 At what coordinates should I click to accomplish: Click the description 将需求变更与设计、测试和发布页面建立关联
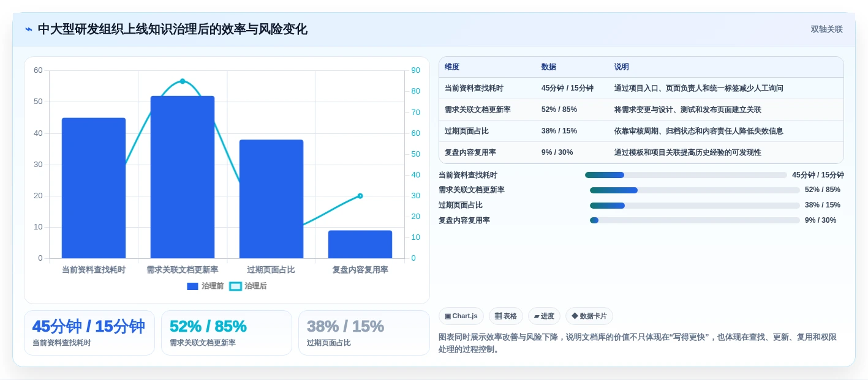pyautogui.click(x=688, y=110)
